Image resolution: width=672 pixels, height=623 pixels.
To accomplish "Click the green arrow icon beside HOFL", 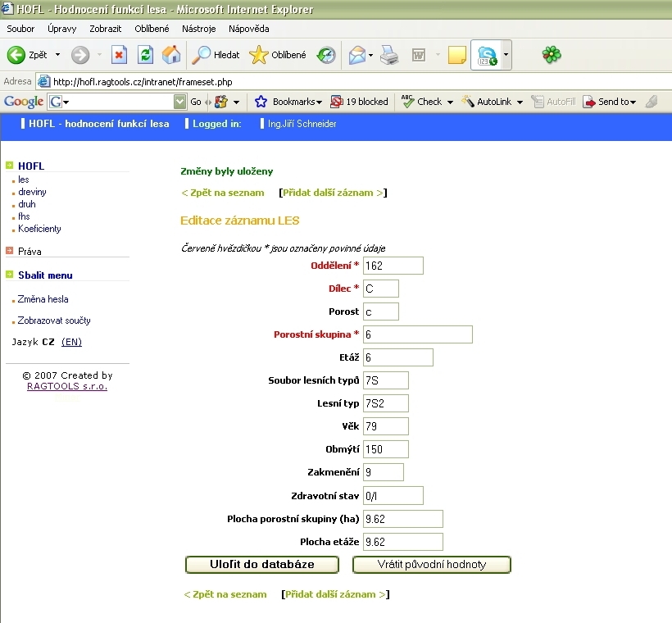I will 10,165.
